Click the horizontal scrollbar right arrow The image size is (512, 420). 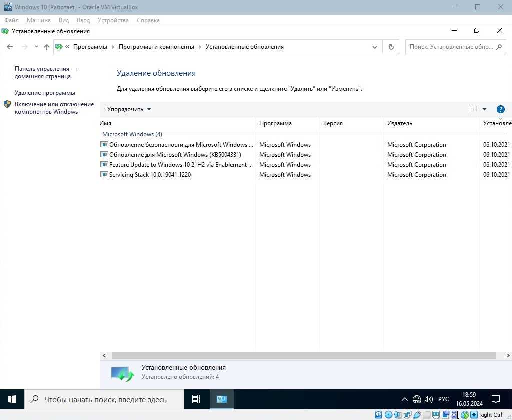[x=508, y=356]
